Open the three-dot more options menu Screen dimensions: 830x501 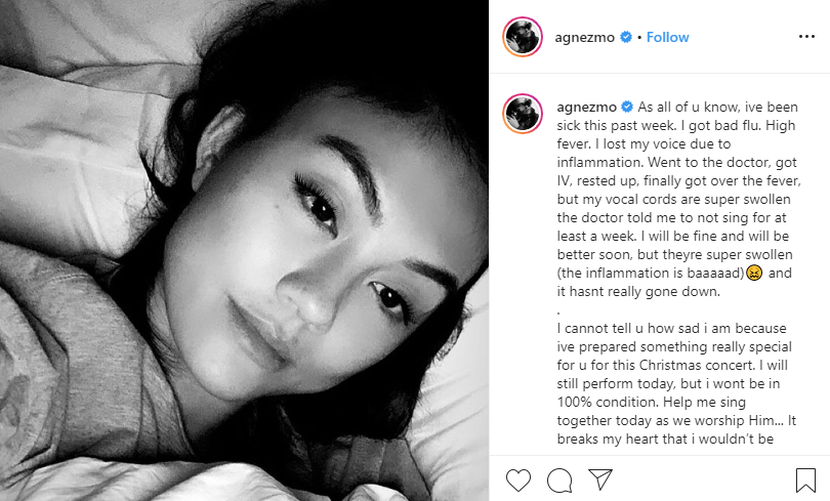[807, 37]
